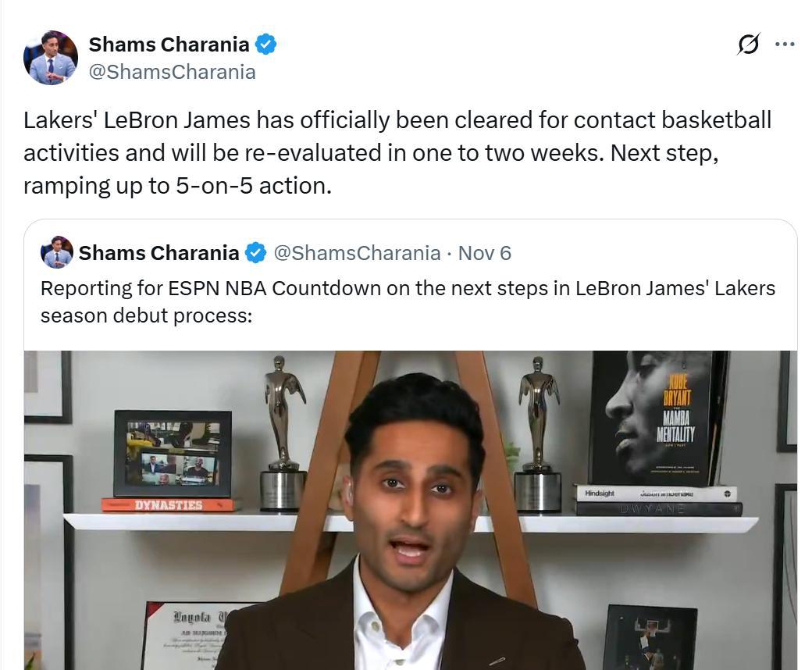Click the Grok slash icon at top right
This screenshot has height=670, width=812.
click(749, 44)
